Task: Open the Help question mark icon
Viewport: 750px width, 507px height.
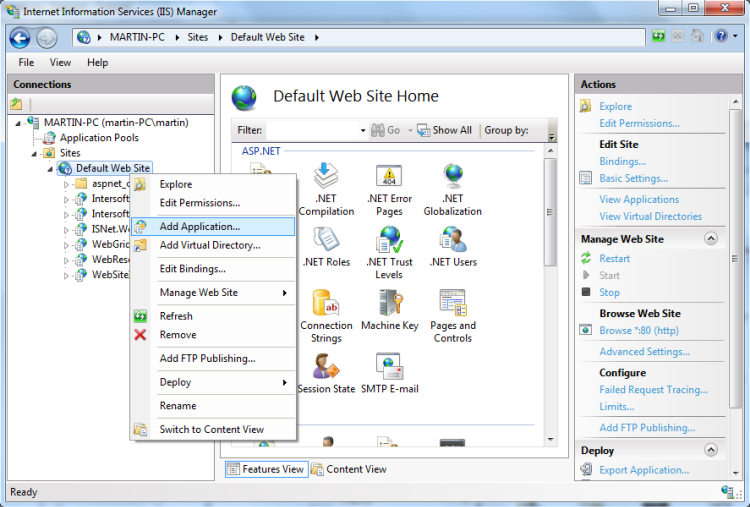Action: (x=720, y=37)
